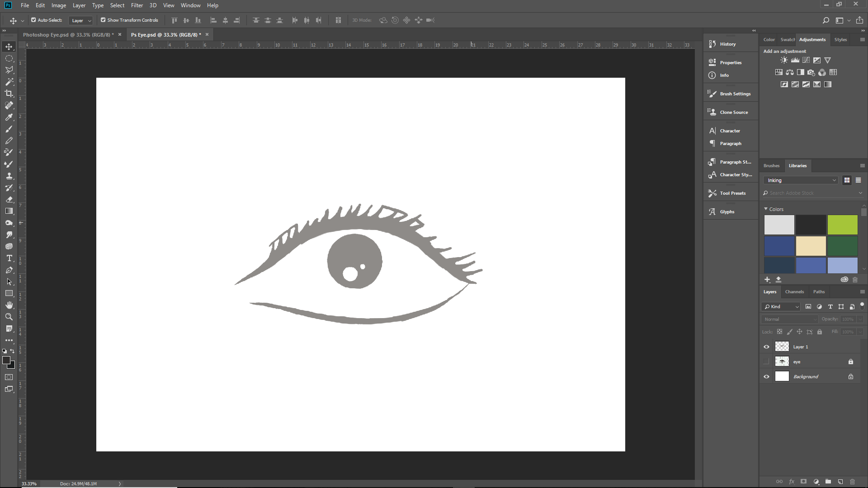Screen dimensions: 868x488
Task: Select the Elliptical Marquee tool
Action: click(x=9, y=58)
